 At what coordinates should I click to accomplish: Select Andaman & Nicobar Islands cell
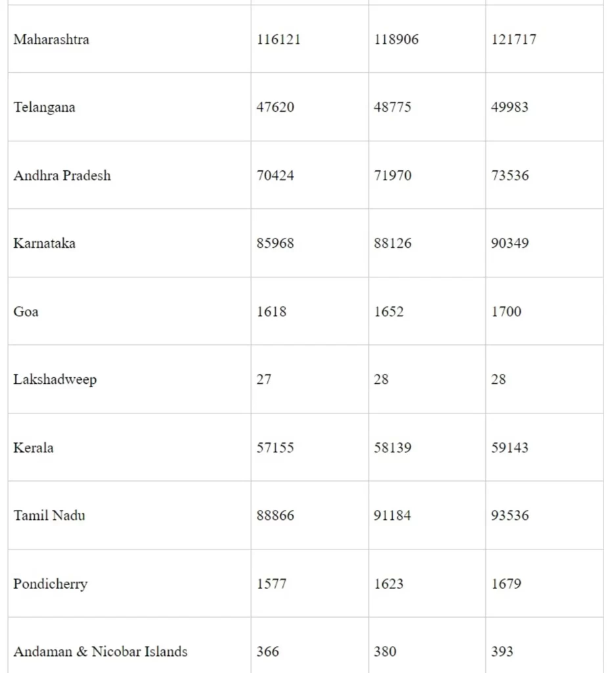pos(100,651)
